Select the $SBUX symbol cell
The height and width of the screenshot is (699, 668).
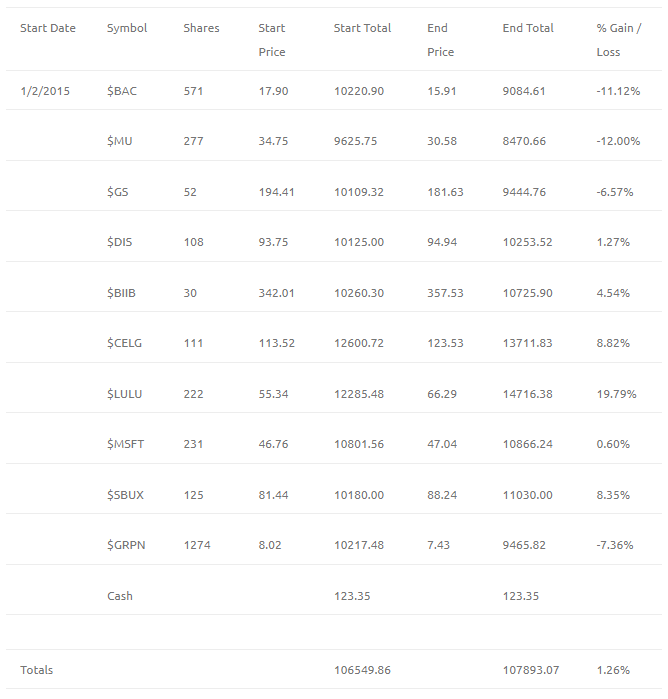125,495
